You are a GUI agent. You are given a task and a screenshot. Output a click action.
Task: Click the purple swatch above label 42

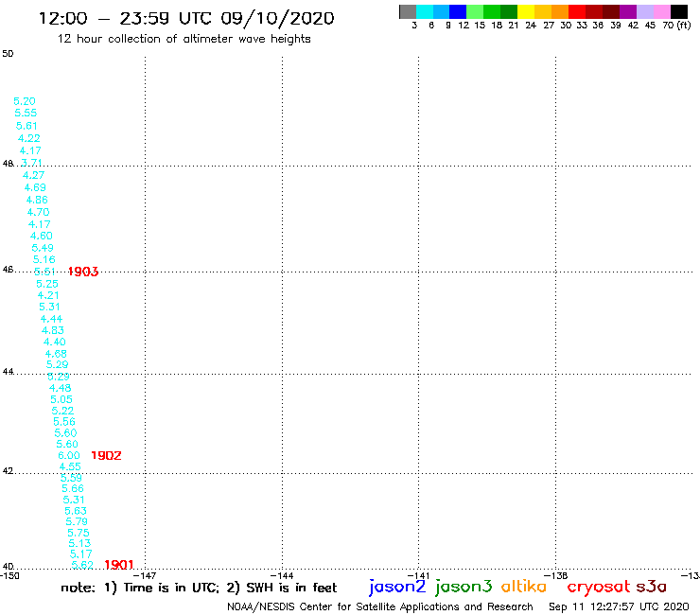click(628, 11)
